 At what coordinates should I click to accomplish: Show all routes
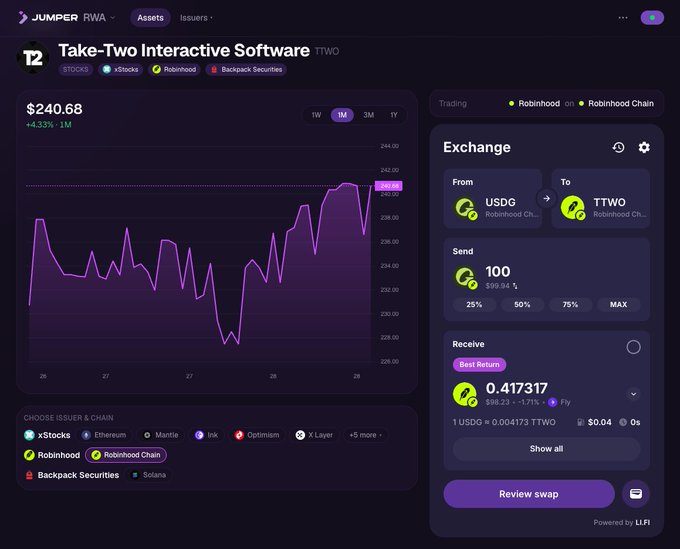546,449
